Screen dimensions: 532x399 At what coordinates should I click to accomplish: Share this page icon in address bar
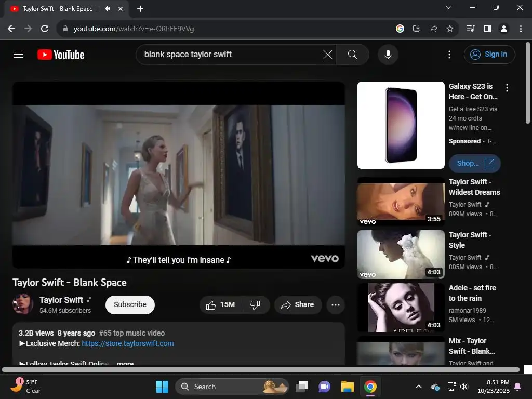(433, 29)
